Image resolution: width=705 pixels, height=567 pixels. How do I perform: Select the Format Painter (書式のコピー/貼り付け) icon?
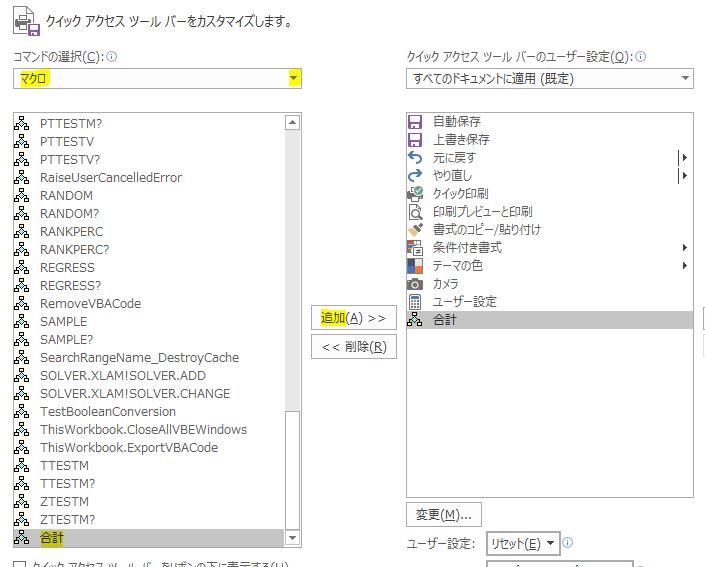point(416,230)
